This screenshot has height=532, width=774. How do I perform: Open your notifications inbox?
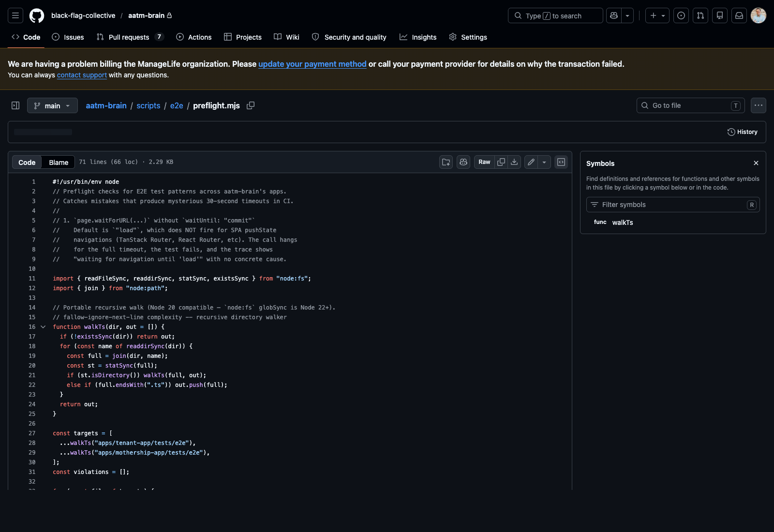739,15
